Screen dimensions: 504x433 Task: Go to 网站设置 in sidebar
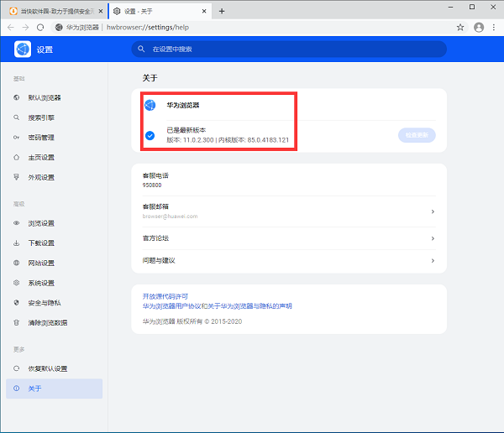54,263
